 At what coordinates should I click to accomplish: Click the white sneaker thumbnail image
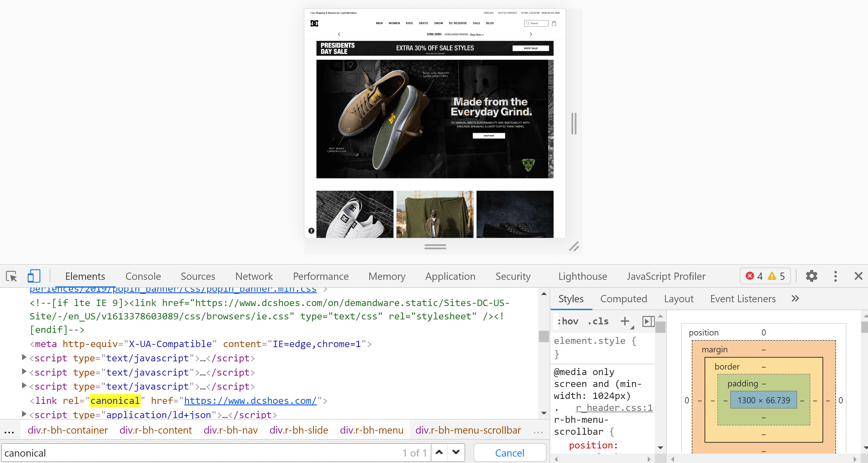click(355, 214)
